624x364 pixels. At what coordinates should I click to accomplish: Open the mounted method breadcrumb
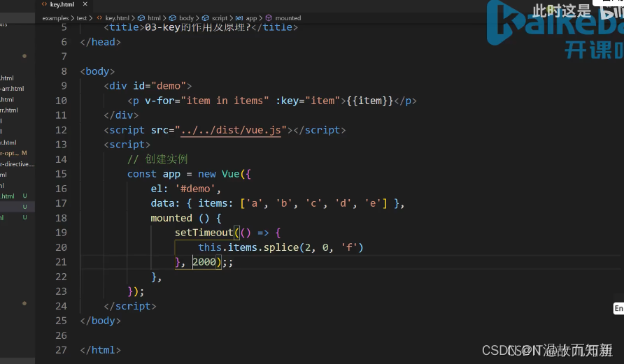[288, 18]
